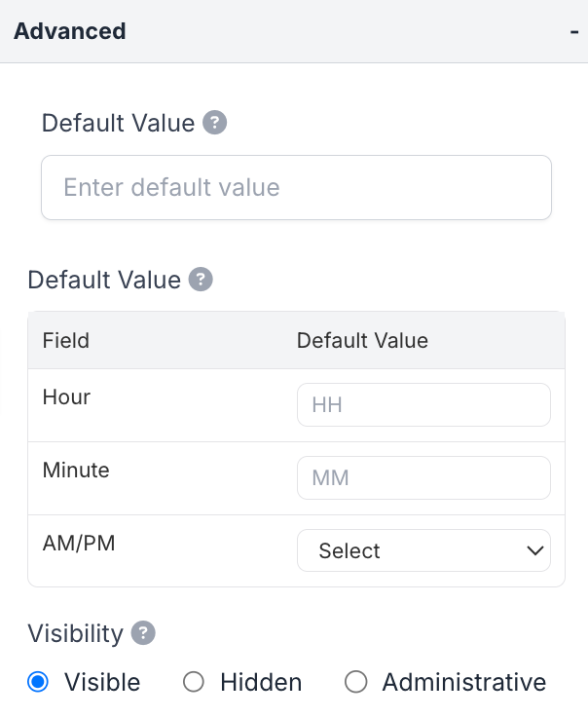Click the top Default Value label text
Viewport: 588px width, 717px height.
pos(120,124)
